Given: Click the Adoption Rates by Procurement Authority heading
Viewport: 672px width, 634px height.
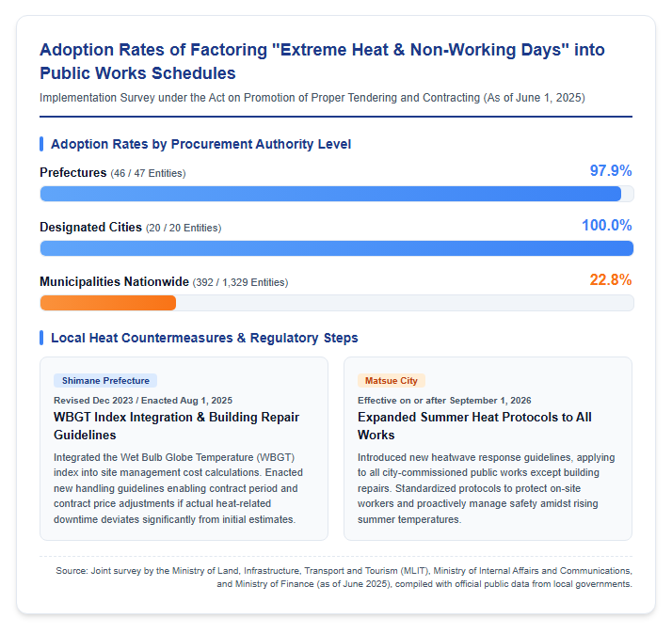Looking at the screenshot, I should click(x=201, y=144).
